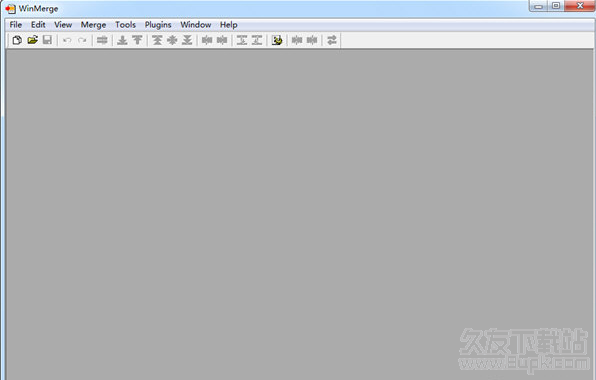Click the Copy All Right icon after Options
596x380 pixels.
[x=297, y=40]
